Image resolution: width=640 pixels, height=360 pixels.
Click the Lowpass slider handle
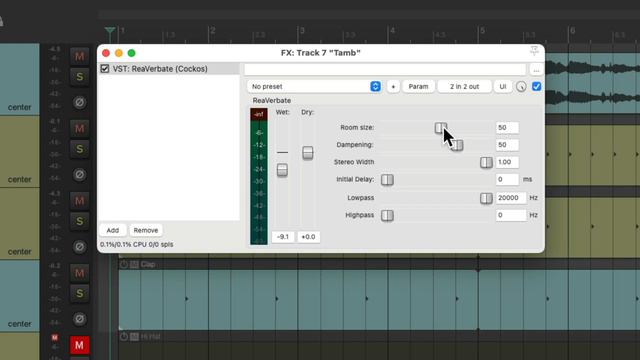(x=486, y=198)
